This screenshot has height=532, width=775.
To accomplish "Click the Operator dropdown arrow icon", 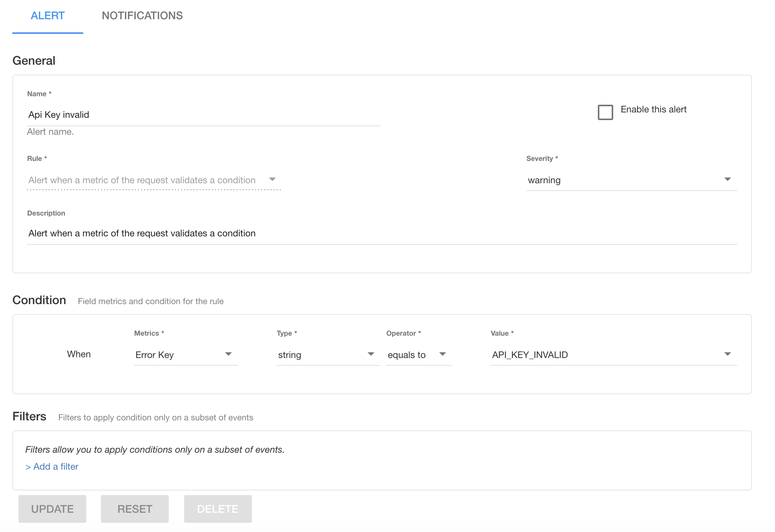I will pyautogui.click(x=443, y=354).
